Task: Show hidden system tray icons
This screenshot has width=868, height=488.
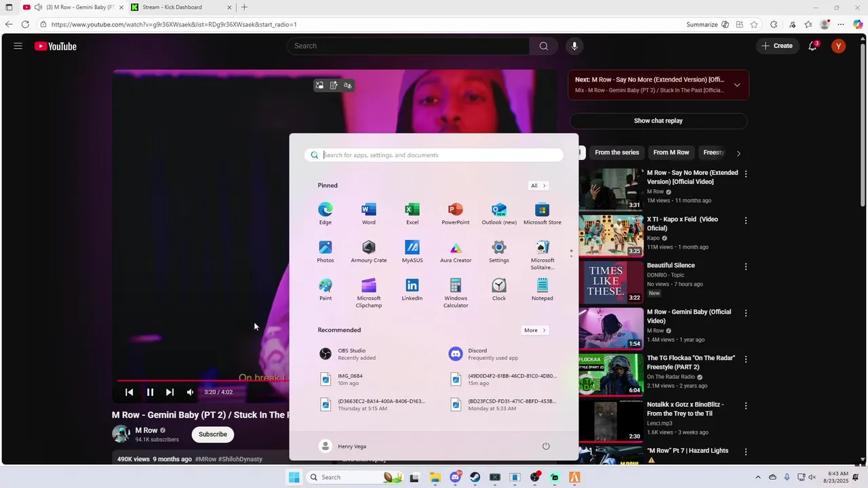Action: tap(758, 477)
